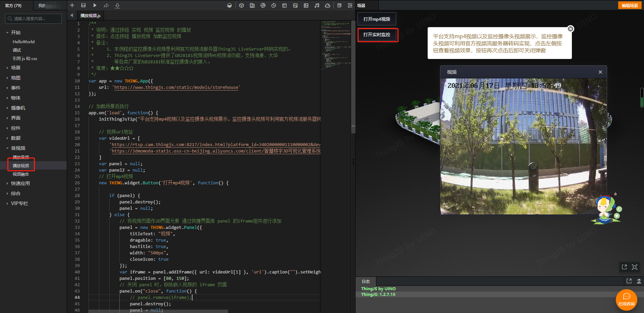Click the sticky note icon in toolbar
This screenshot has width=644, height=313.
tap(339, 5)
